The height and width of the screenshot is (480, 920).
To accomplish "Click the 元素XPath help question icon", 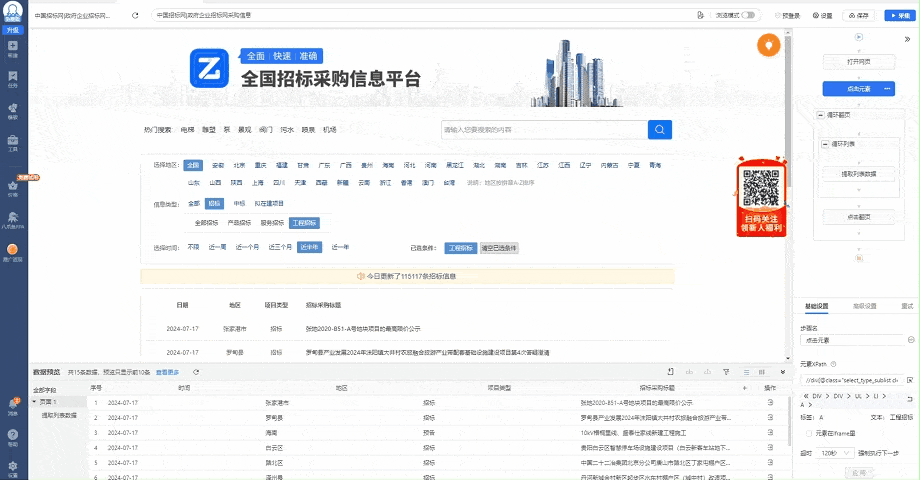I will coord(833,364).
